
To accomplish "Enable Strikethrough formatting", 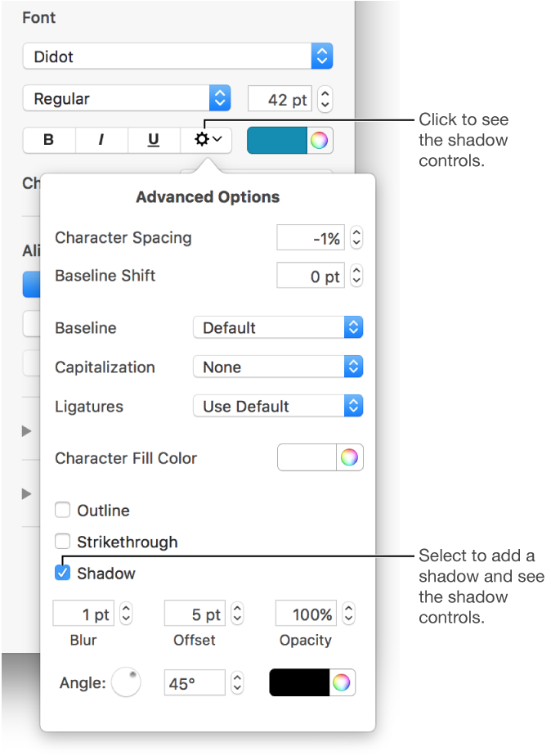I will tap(63, 541).
